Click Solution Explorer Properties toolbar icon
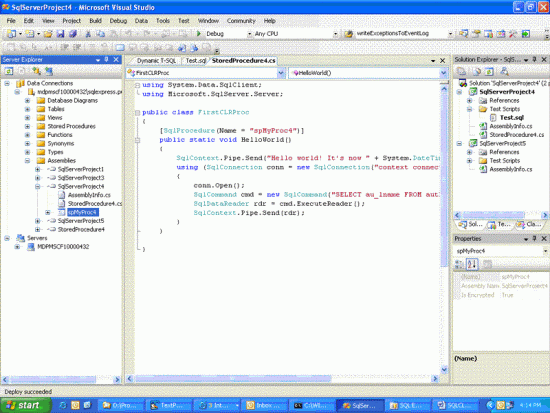 click(461, 72)
